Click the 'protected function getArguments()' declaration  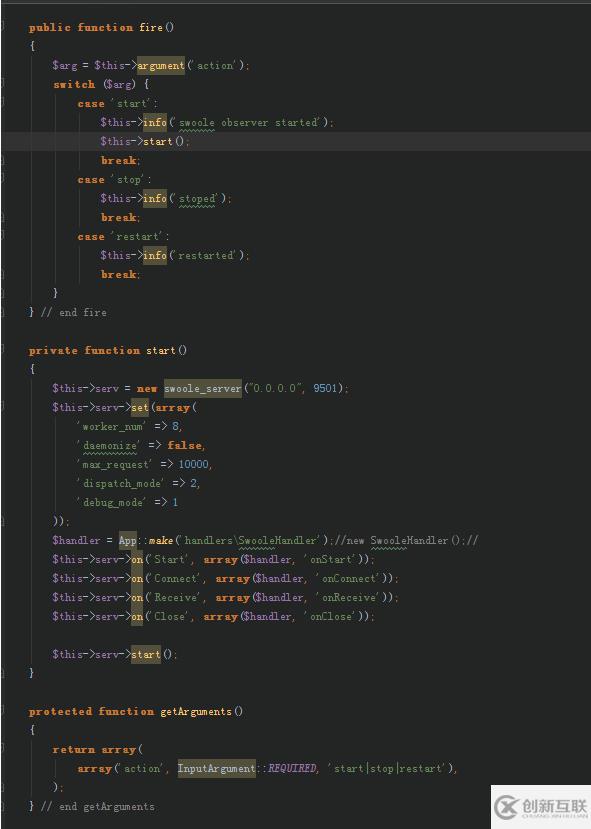click(136, 712)
